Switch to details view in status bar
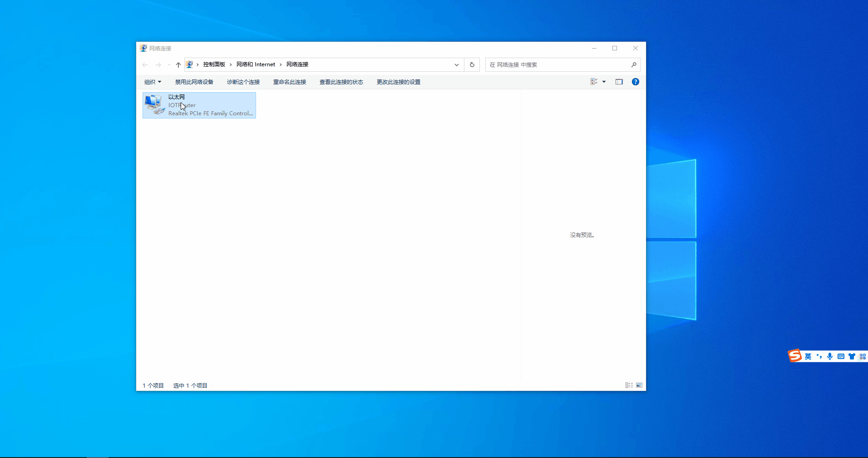The height and width of the screenshot is (458, 868). pos(629,385)
